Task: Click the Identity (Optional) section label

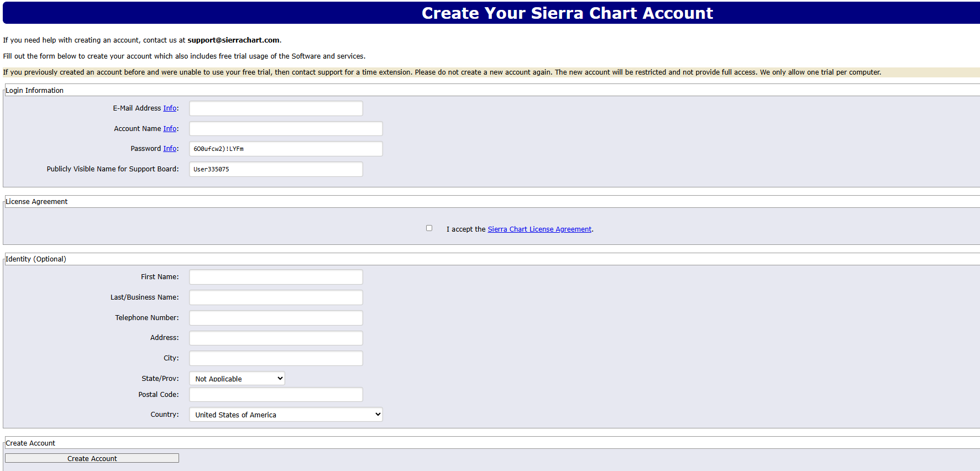Action: coord(36,259)
